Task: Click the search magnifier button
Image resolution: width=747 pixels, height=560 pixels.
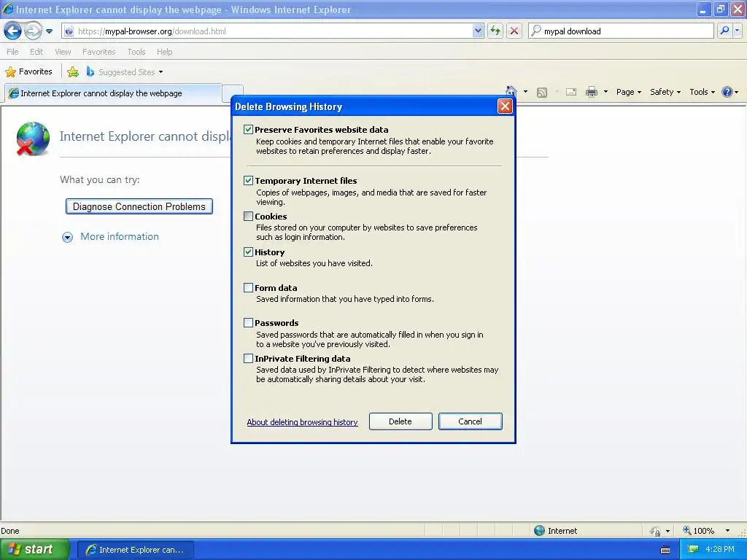Action: [724, 31]
